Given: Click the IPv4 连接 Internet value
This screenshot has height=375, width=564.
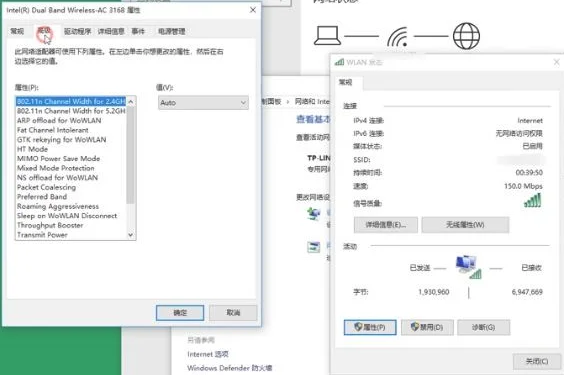Looking at the screenshot, I should [530, 120].
